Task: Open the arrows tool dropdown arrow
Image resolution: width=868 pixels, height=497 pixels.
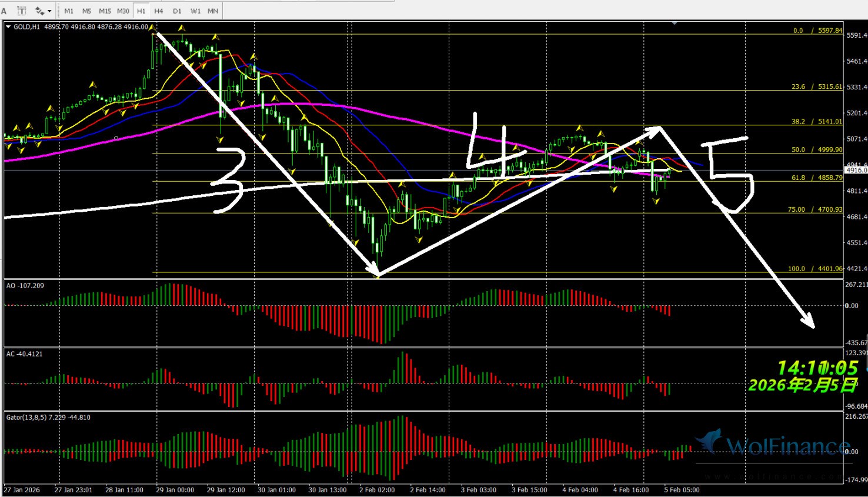Action: (x=49, y=11)
